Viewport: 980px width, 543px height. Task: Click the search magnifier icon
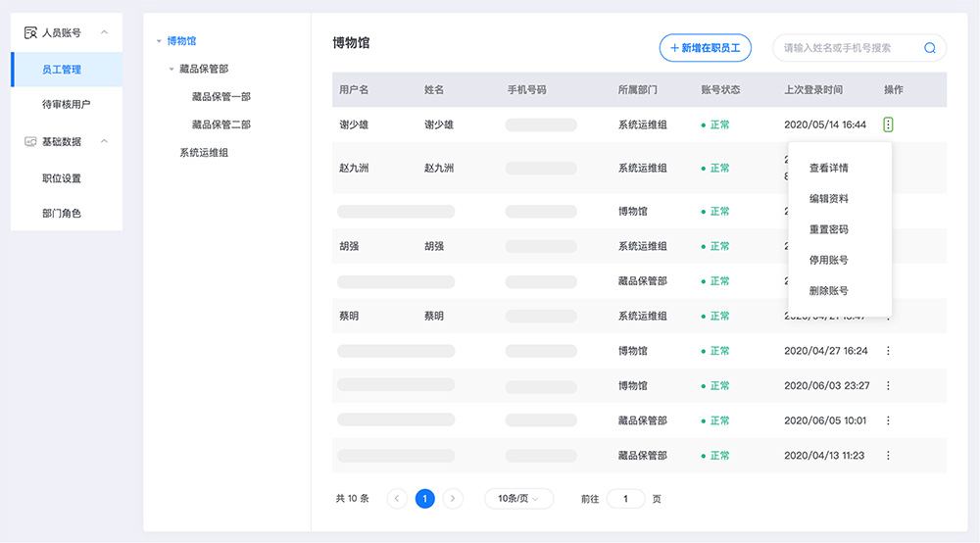(929, 48)
